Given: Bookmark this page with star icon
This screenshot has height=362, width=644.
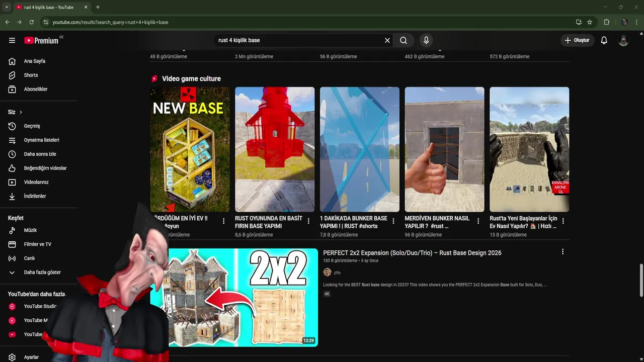Looking at the screenshot, I should pos(590,22).
